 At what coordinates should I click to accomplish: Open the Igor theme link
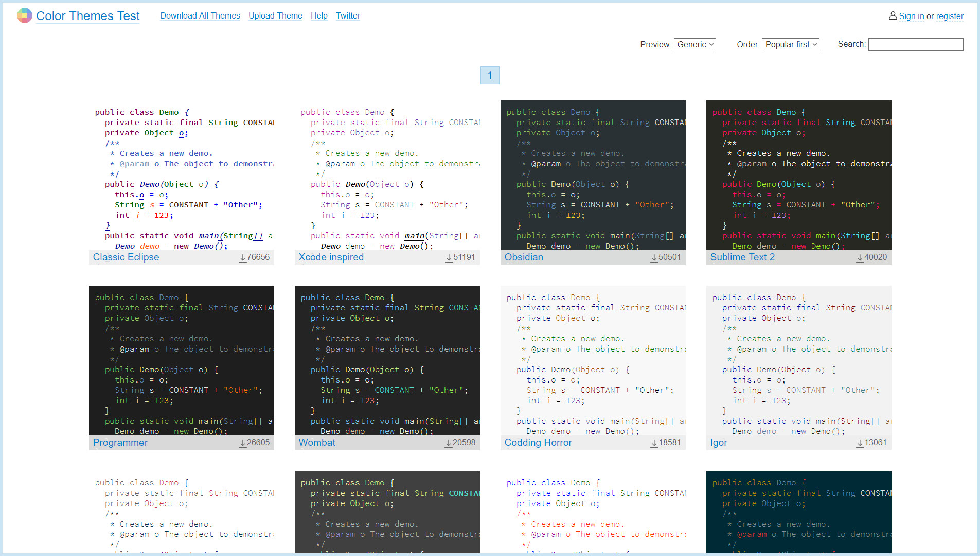click(x=719, y=443)
